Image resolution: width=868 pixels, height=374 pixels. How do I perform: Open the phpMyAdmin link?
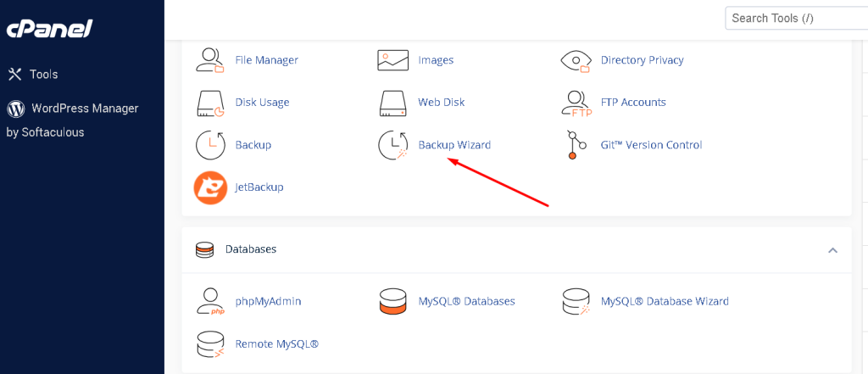[x=269, y=301]
